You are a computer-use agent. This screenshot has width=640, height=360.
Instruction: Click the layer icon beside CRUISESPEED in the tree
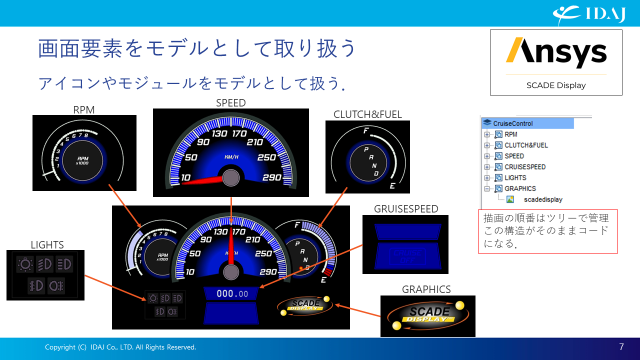[x=498, y=167]
